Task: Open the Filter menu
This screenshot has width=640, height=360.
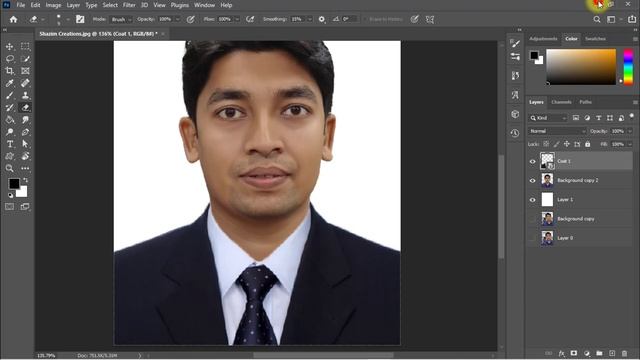Action: 129,5
